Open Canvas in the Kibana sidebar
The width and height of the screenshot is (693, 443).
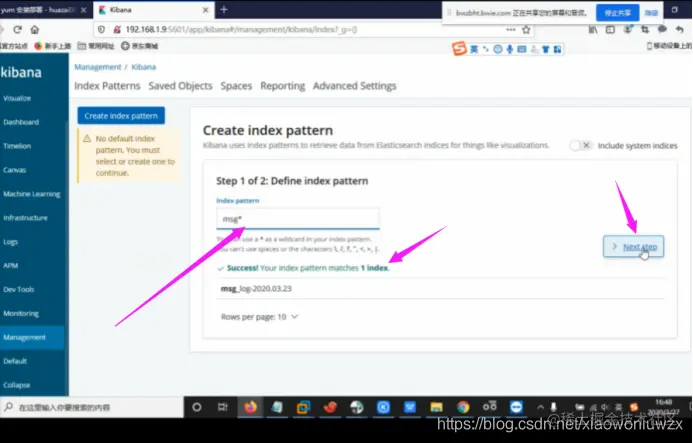click(14, 170)
